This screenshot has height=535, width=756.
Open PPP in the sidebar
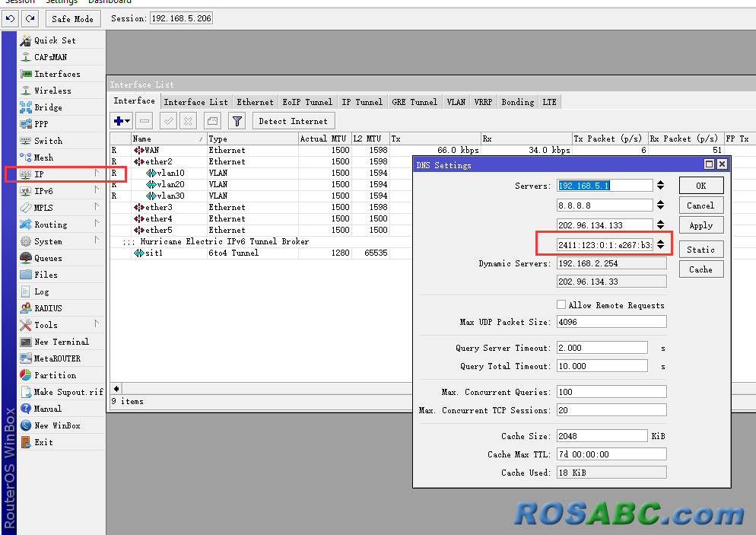coord(62,124)
